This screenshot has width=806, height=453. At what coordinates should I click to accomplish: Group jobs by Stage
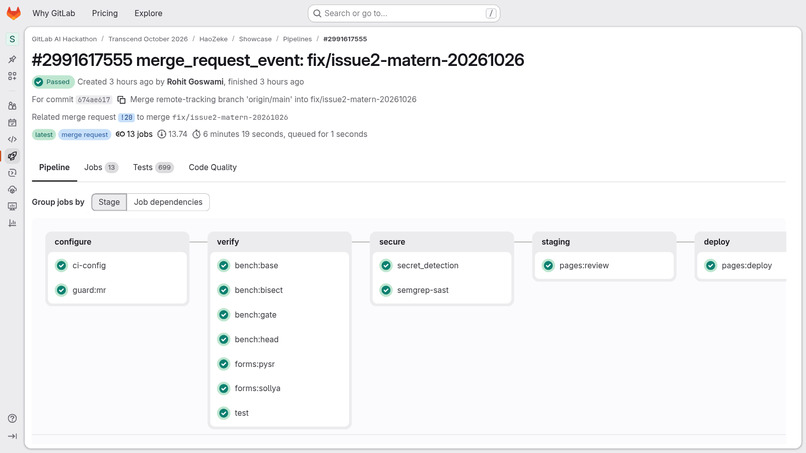click(x=109, y=202)
